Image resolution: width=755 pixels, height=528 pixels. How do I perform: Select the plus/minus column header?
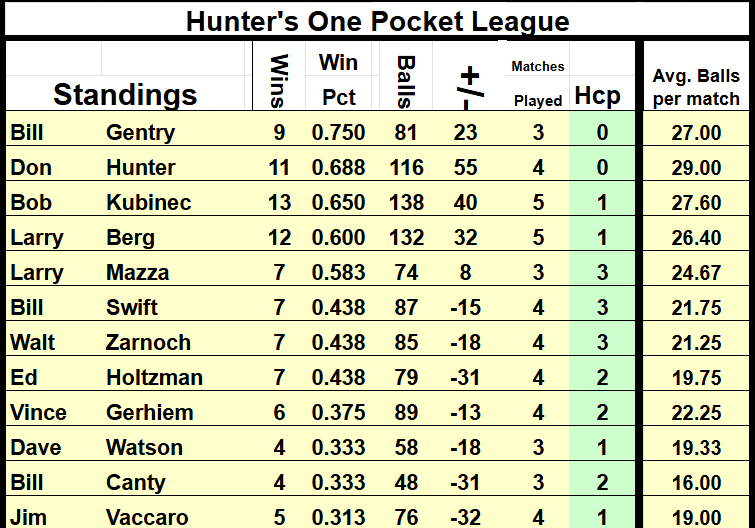[x=468, y=80]
